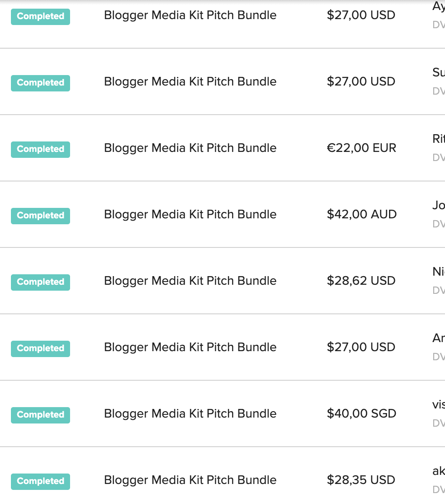The height and width of the screenshot is (504, 445).
Task: Open customer name starting with "Jo"
Action: coord(439,206)
